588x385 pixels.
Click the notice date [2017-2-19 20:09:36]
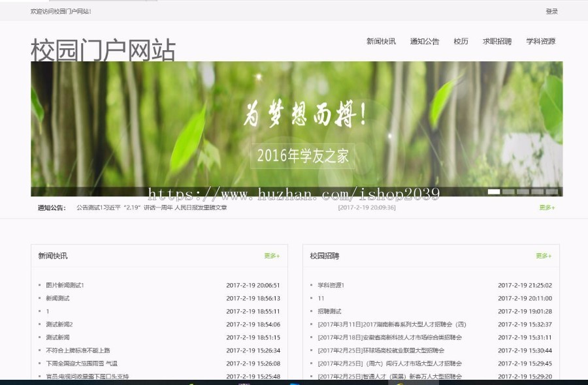coord(367,208)
